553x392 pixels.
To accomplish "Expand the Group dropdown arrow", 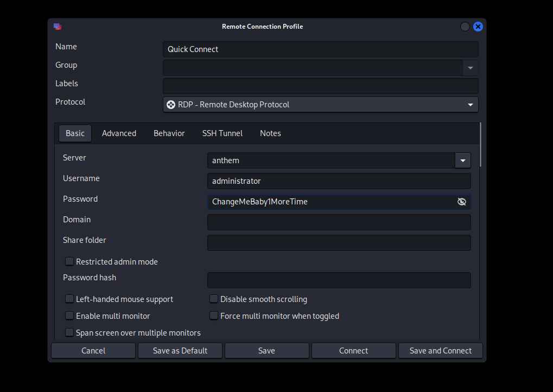I will click(x=470, y=68).
